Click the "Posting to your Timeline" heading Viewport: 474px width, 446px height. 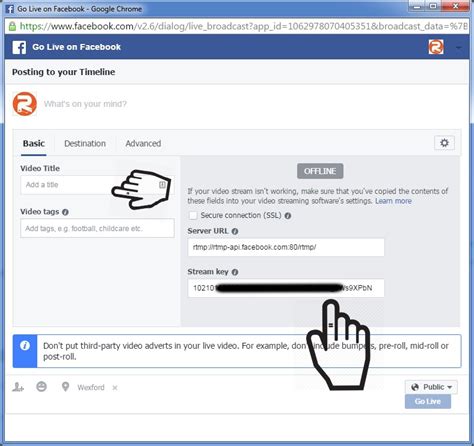coord(64,72)
